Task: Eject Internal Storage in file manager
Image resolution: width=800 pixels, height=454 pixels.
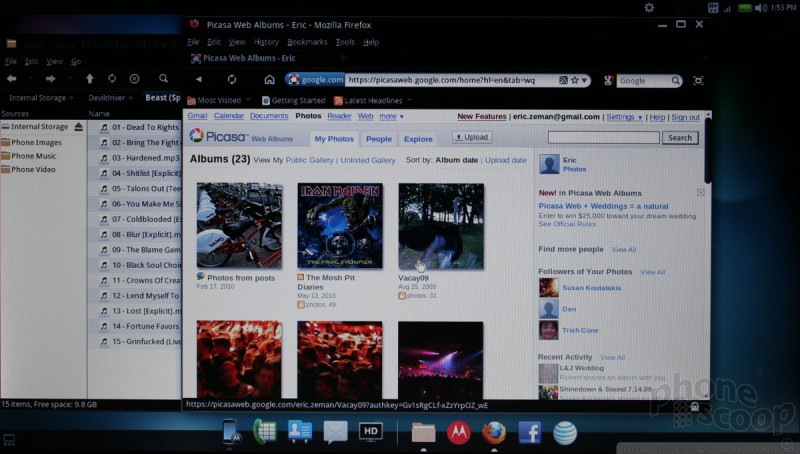Action: point(78,127)
